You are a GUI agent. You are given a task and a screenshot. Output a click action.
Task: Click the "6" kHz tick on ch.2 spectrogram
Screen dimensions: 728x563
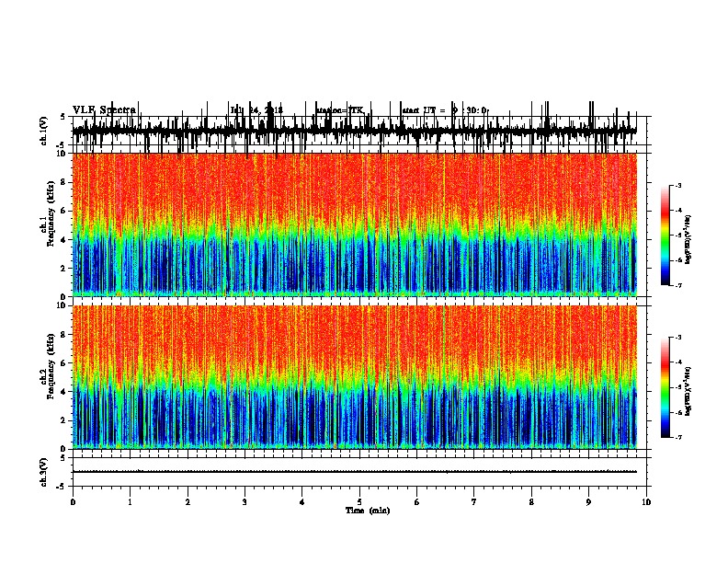(x=65, y=363)
